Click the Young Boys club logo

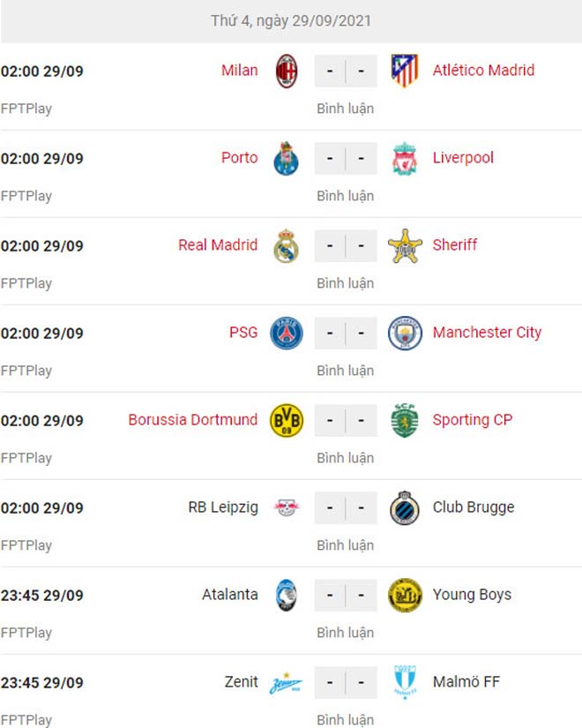click(x=405, y=595)
